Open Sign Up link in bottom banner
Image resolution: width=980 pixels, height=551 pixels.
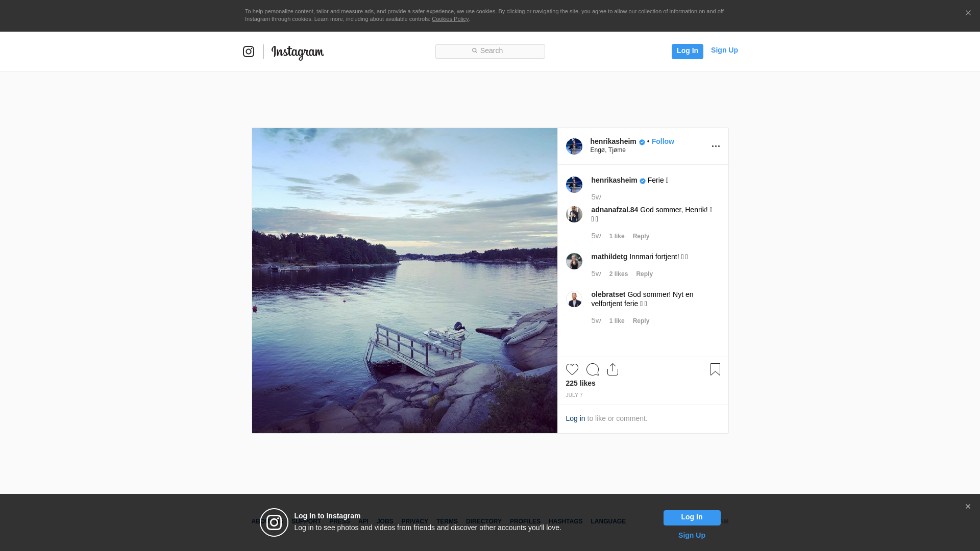(x=692, y=535)
